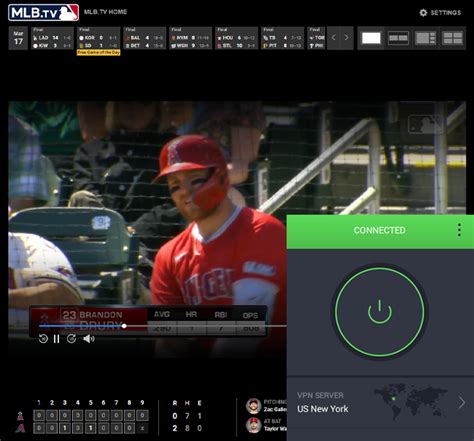Image resolution: width=474 pixels, height=441 pixels.
Task: Click the VPN world map
Action: point(410,402)
